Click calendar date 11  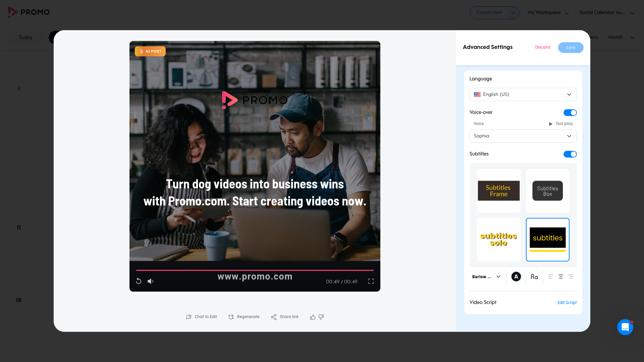[19, 228]
